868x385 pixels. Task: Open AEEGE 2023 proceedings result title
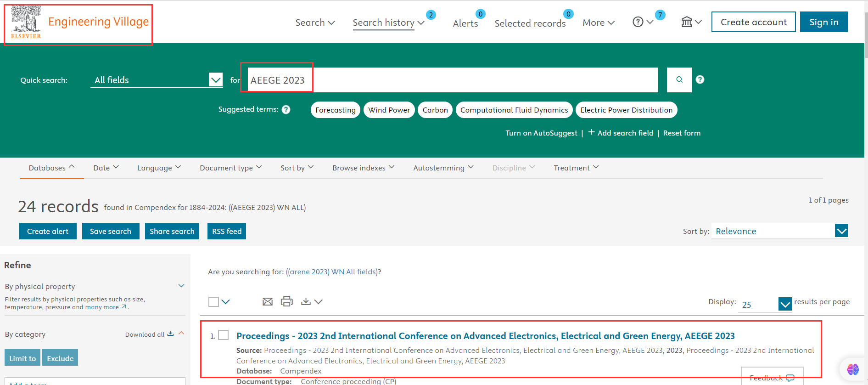point(486,336)
